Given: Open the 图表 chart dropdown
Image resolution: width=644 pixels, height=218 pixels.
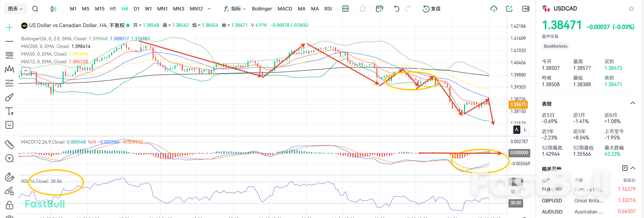Looking at the screenshot, I should point(15,9).
